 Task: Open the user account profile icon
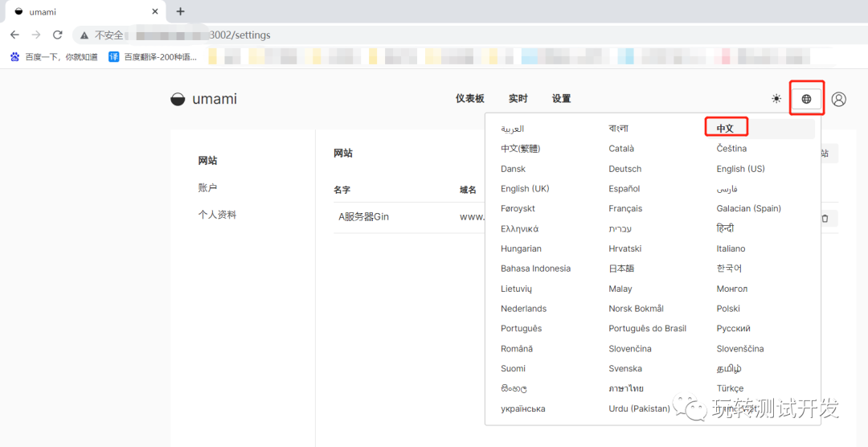pyautogui.click(x=838, y=99)
